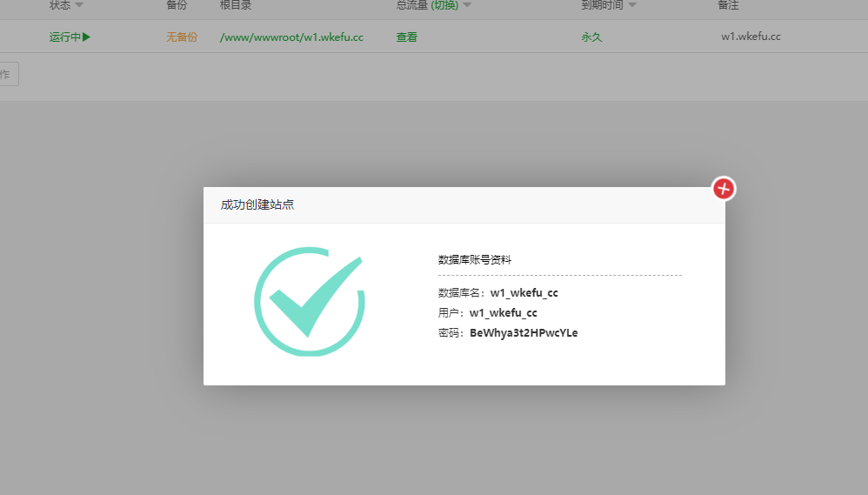Click the 根目录 column header
This screenshot has width=868, height=495.
tap(236, 5)
